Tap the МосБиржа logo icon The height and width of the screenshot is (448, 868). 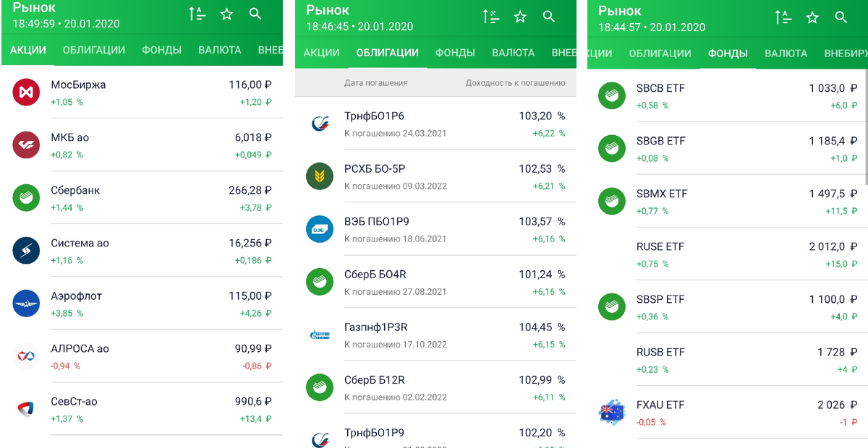[26, 92]
